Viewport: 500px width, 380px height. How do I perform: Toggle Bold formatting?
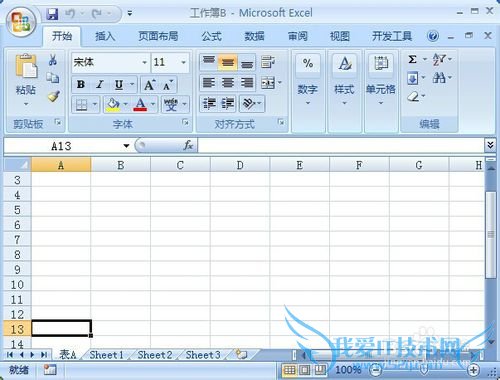click(x=81, y=85)
